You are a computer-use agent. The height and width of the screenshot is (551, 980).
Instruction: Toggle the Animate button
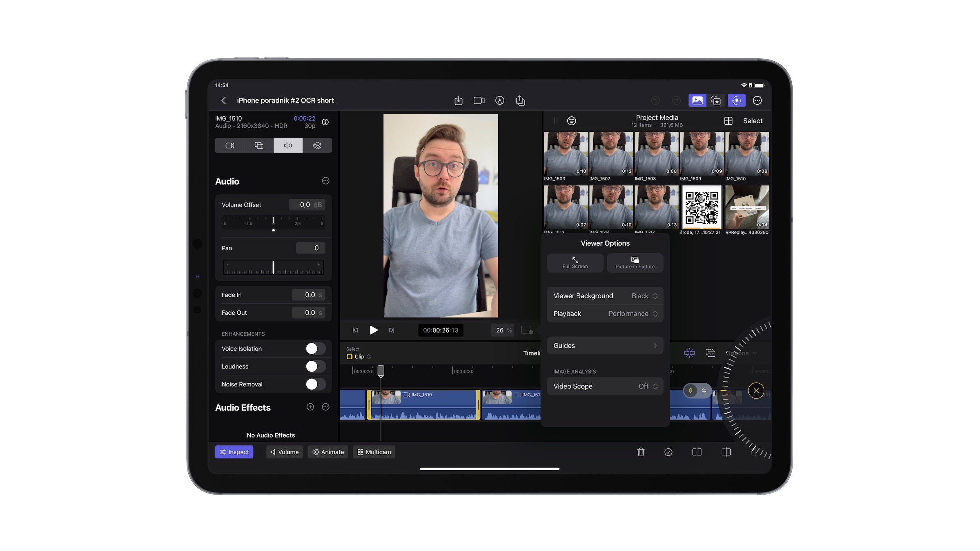[x=328, y=452]
